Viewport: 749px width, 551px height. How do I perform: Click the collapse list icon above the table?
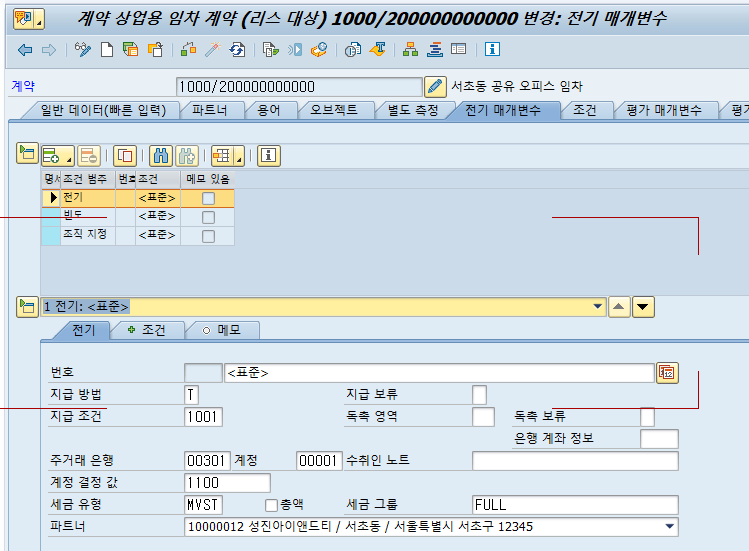click(x=27, y=153)
